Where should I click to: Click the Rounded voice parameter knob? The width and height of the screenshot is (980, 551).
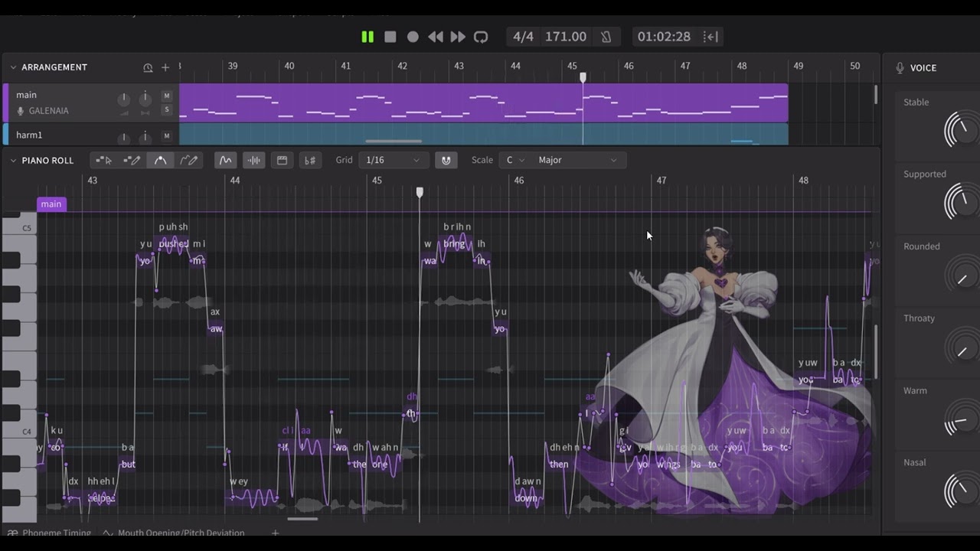tap(960, 274)
